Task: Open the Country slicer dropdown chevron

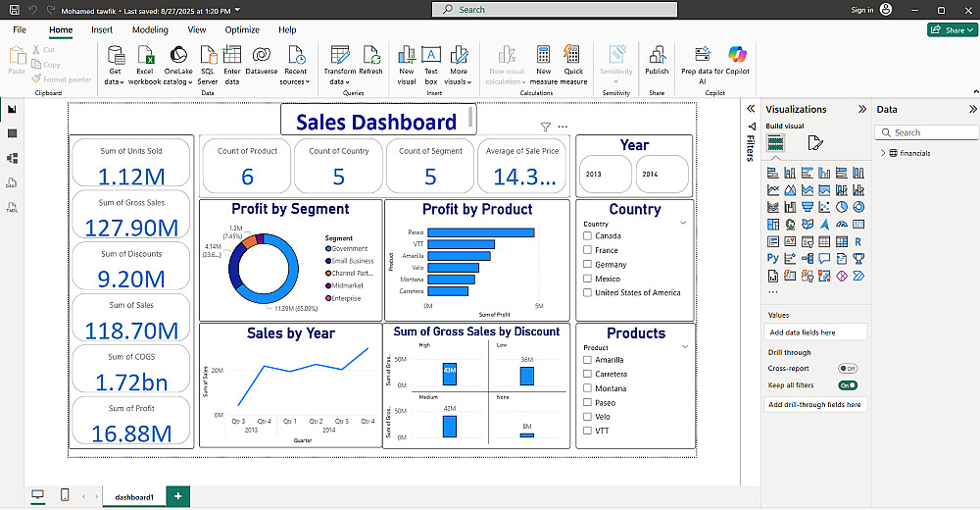Action: coord(683,223)
